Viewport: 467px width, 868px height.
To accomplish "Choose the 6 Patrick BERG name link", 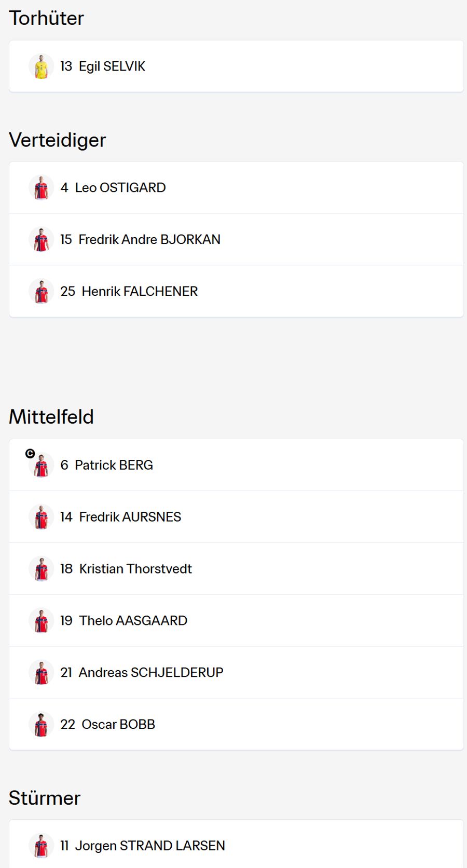I will pyautogui.click(x=107, y=465).
